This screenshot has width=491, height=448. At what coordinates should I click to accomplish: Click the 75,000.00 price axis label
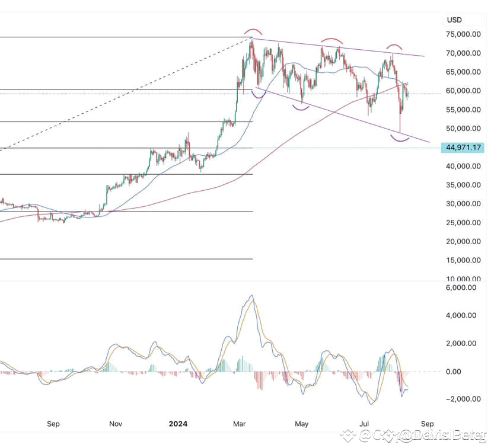coord(463,34)
